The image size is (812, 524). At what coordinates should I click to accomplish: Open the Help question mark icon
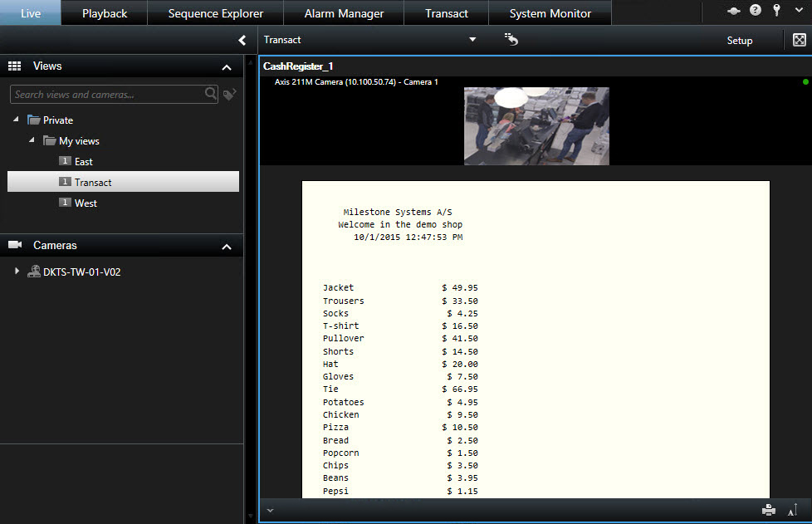pos(755,11)
